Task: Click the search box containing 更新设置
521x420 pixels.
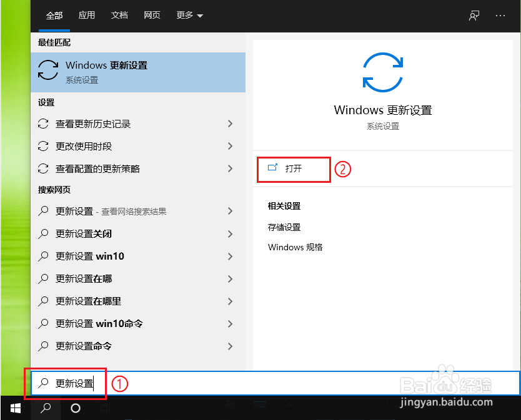Action: click(275, 383)
